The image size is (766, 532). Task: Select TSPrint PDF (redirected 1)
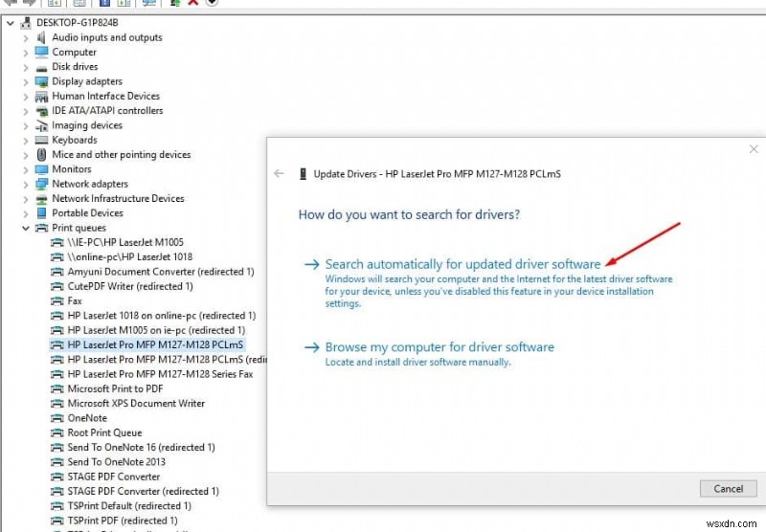(x=123, y=521)
